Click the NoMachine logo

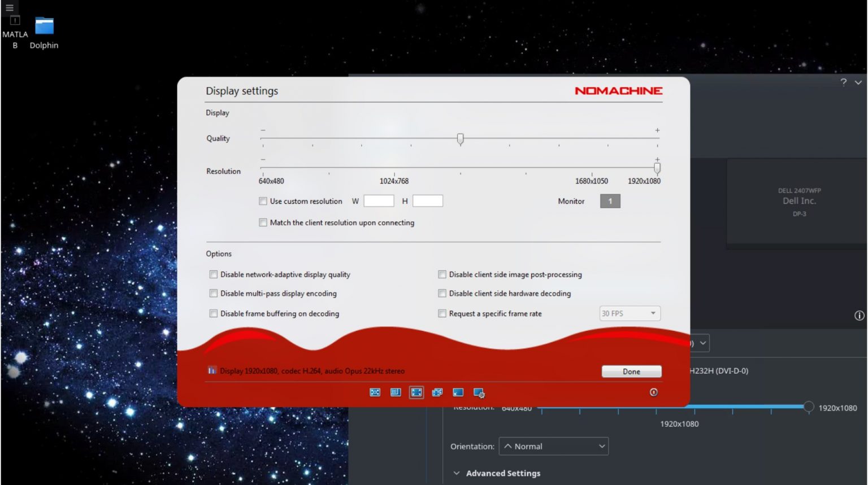tap(619, 90)
